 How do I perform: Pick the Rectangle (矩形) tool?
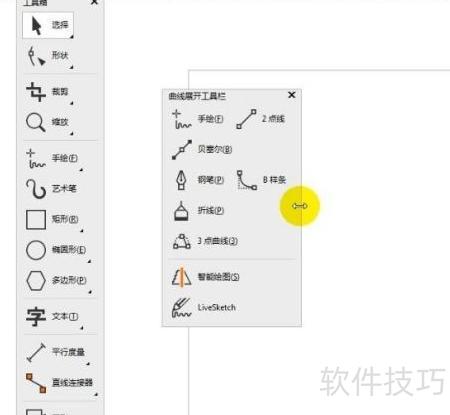53,219
